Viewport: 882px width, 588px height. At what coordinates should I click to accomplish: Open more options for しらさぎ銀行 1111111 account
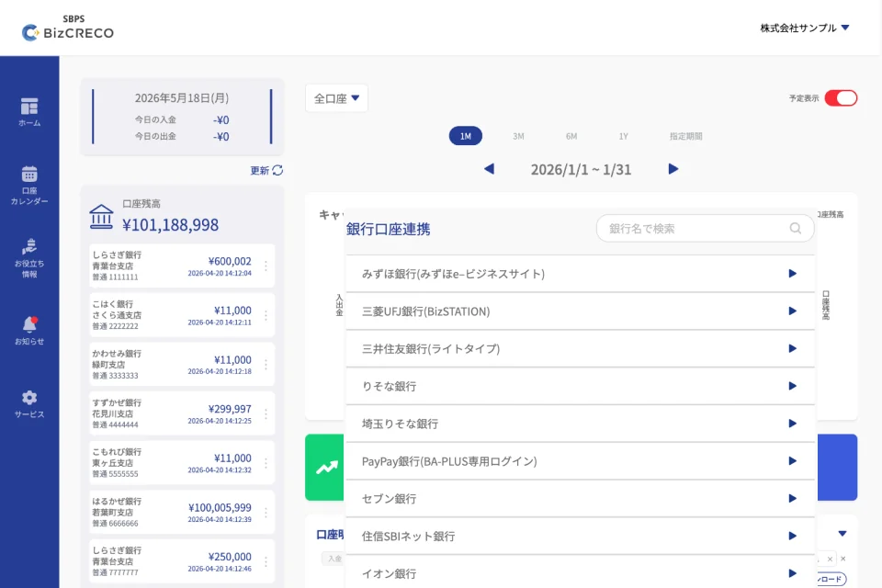pyautogui.click(x=266, y=266)
